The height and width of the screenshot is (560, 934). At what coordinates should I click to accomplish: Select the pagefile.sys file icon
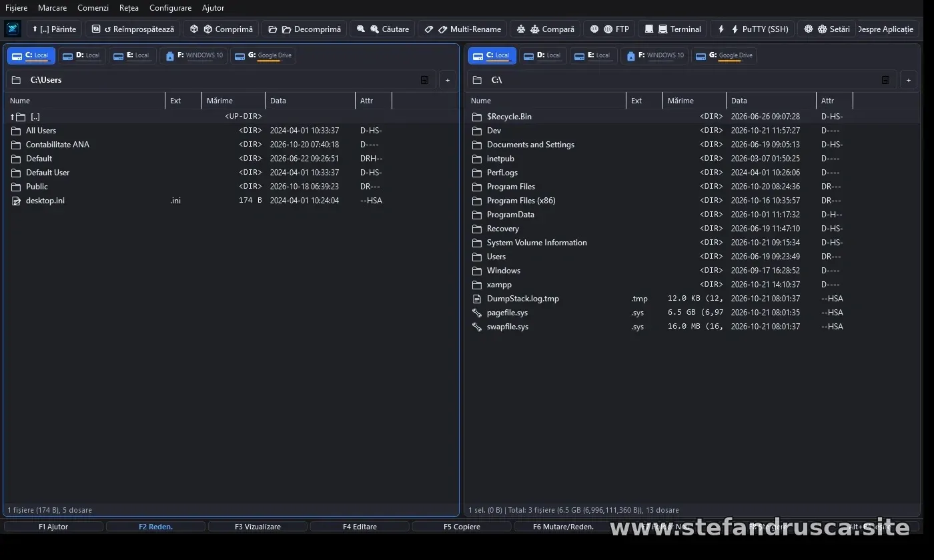point(477,313)
